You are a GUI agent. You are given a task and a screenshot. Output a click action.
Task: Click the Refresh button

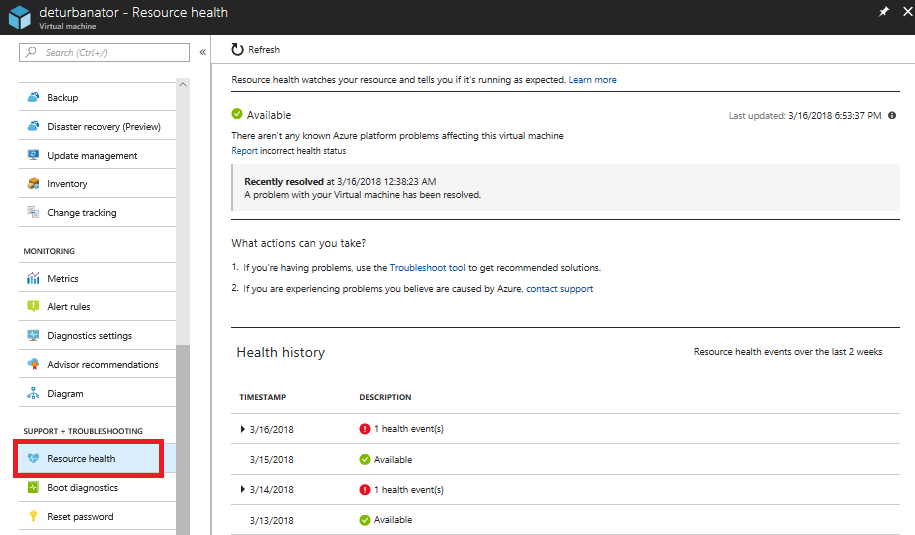(x=256, y=50)
